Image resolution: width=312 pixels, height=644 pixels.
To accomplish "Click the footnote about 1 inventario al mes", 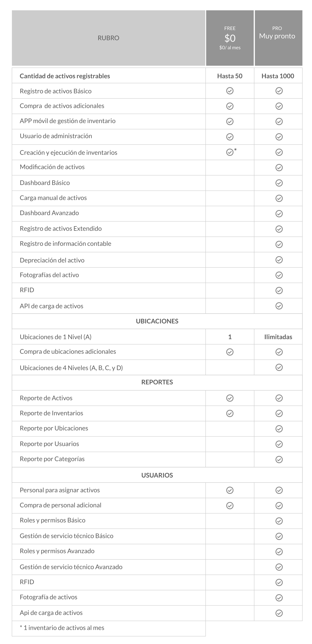I will coord(62,628).
